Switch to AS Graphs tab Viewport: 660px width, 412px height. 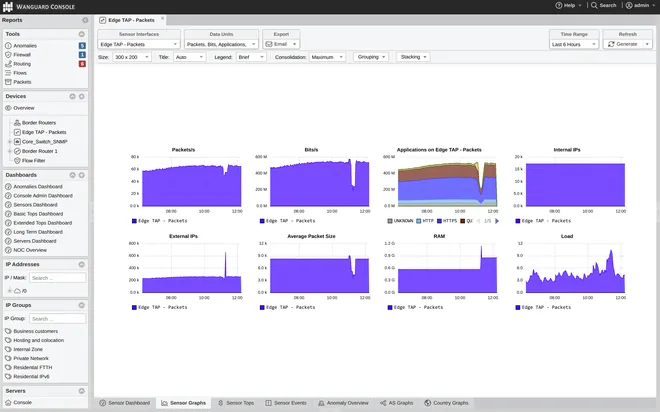tap(397, 403)
